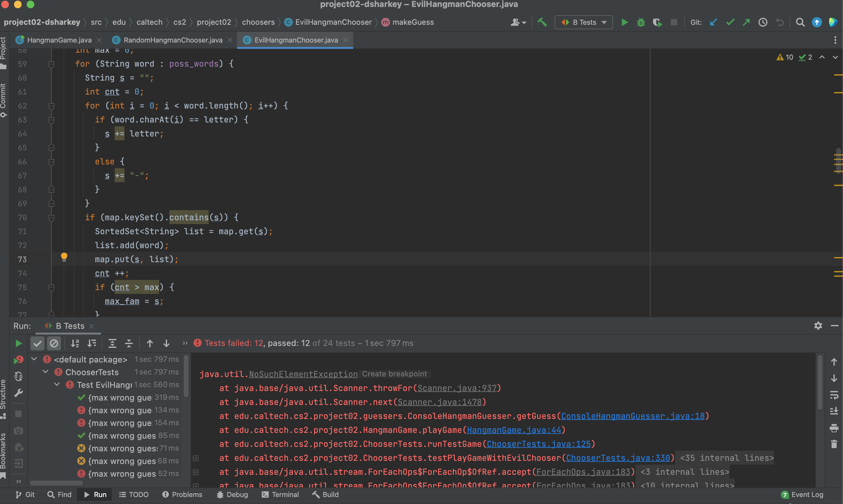This screenshot has height=504, width=843.
Task: Click the test tree horizontal scrollbar
Action: [x=57, y=483]
